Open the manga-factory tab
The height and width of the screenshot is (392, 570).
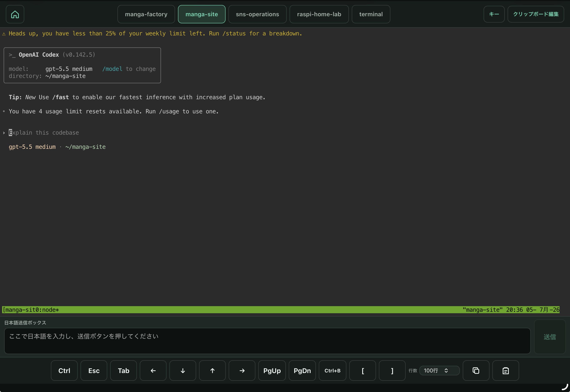coord(146,14)
